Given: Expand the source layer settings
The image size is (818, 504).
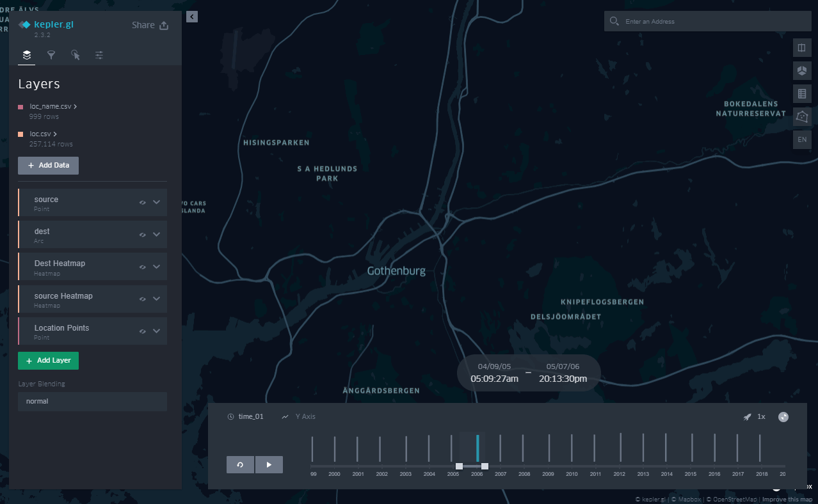Looking at the screenshot, I should tap(156, 202).
